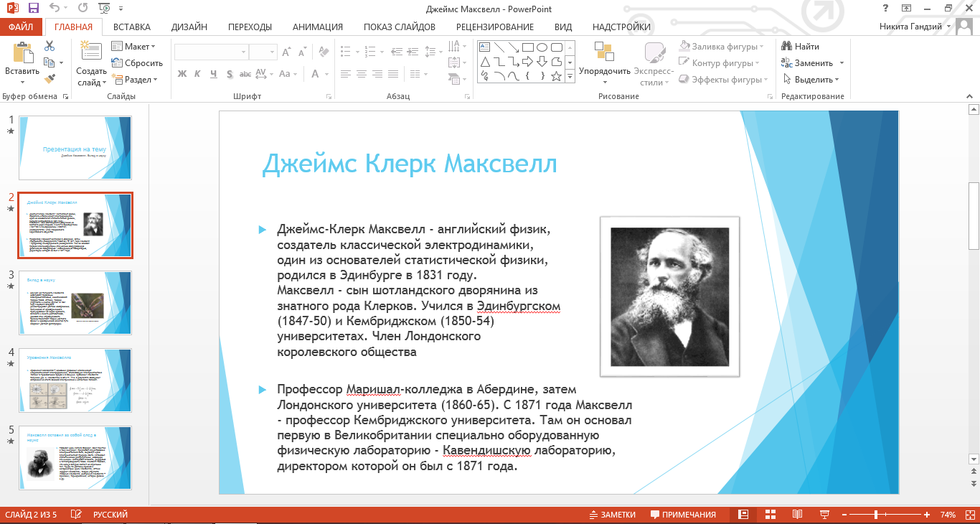Toggle text shadow (S)

click(230, 73)
